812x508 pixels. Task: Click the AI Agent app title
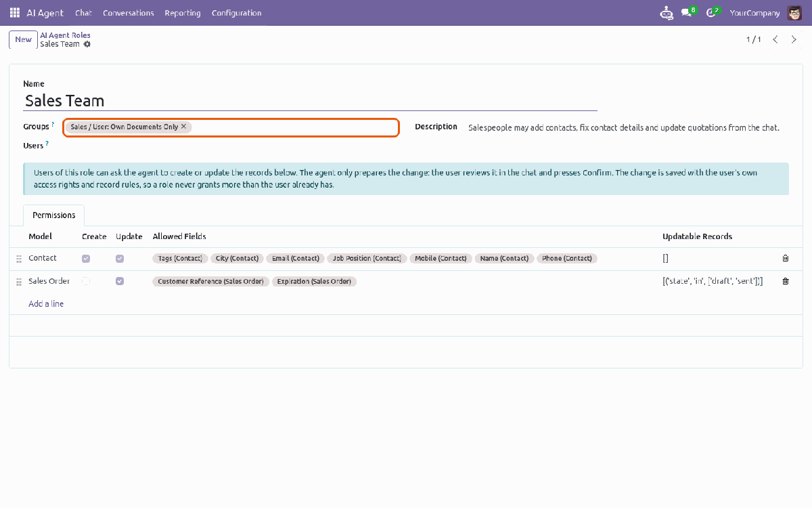45,13
